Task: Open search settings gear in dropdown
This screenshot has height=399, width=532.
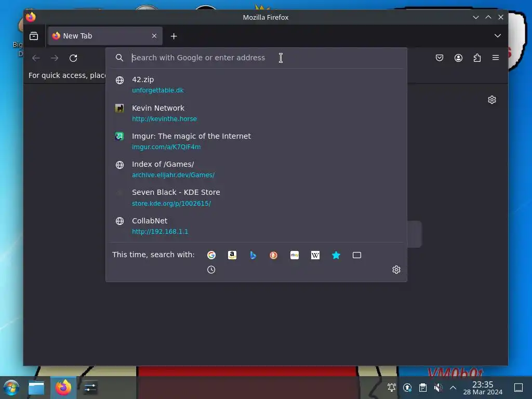Action: tap(396, 270)
